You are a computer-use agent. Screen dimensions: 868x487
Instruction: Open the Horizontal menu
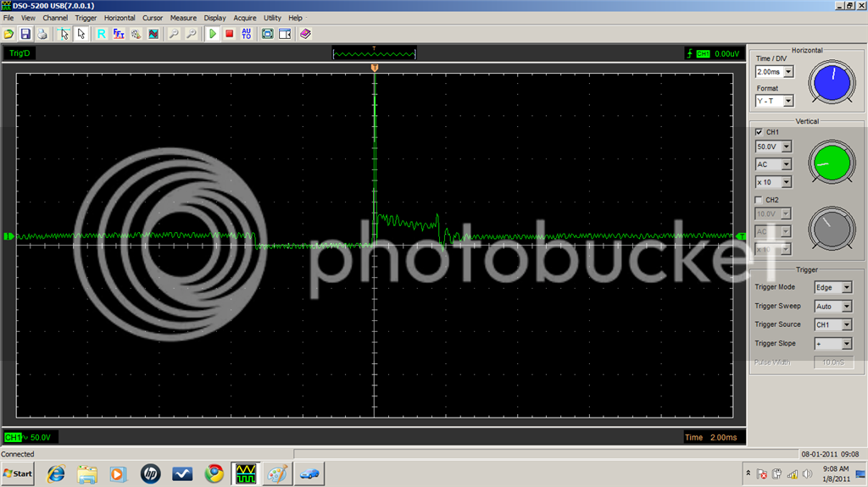pyautogui.click(x=120, y=18)
